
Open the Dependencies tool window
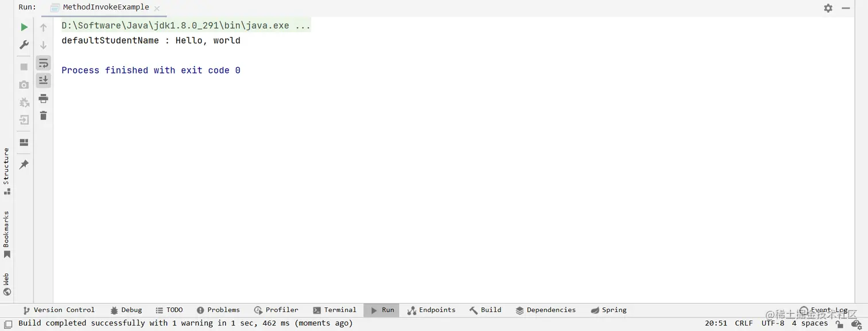[545, 310]
